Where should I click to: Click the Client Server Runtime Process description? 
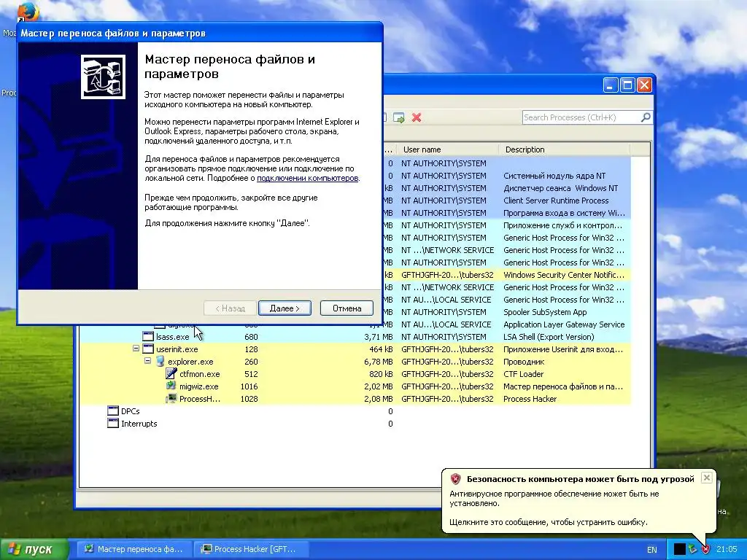point(556,201)
